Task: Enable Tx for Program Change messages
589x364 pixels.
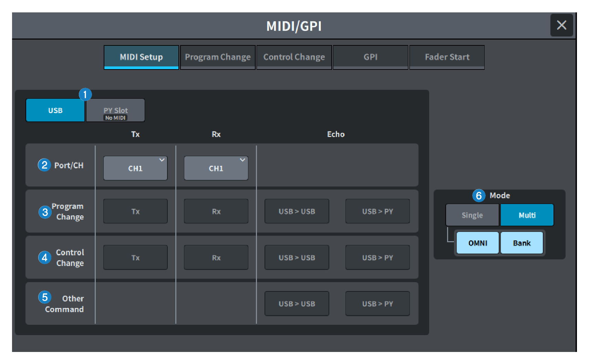Action: click(135, 211)
